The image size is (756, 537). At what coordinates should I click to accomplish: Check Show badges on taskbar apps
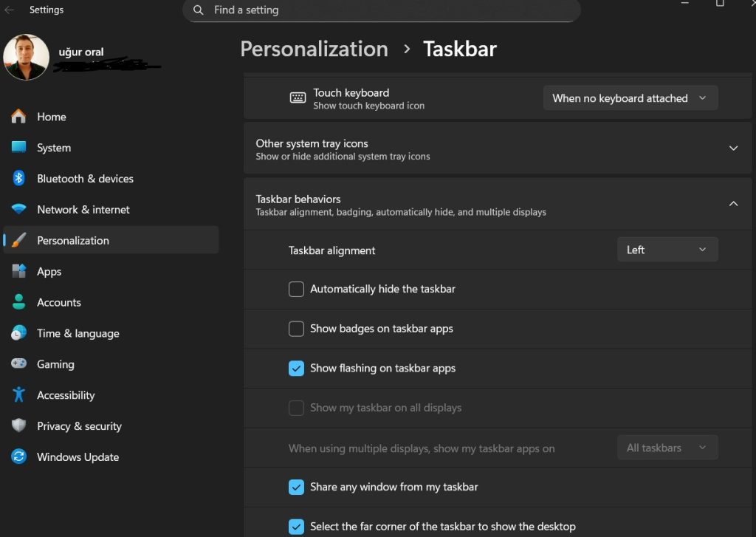(296, 328)
